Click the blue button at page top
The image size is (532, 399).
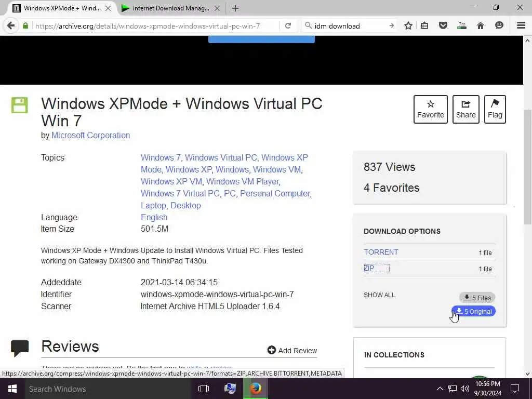click(261, 39)
